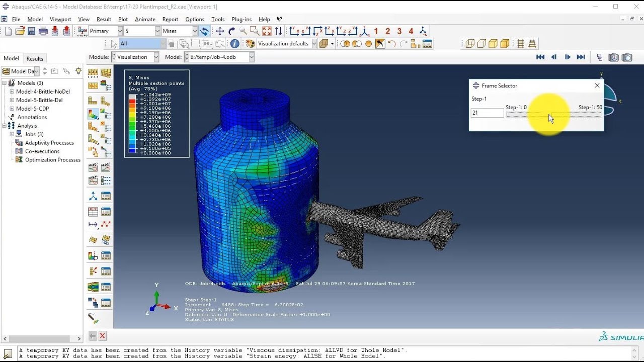
Task: Go to the next animation frame
Action: click(x=568, y=57)
